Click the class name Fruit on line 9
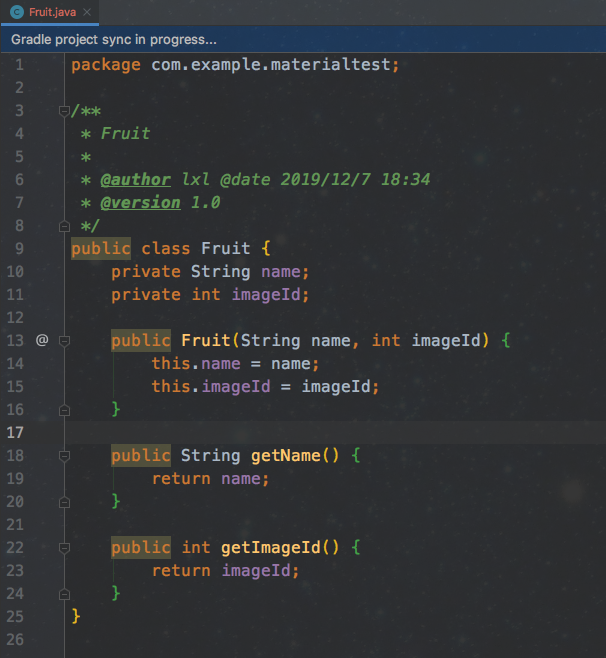Screen dimensions: 606x658 [225, 248]
